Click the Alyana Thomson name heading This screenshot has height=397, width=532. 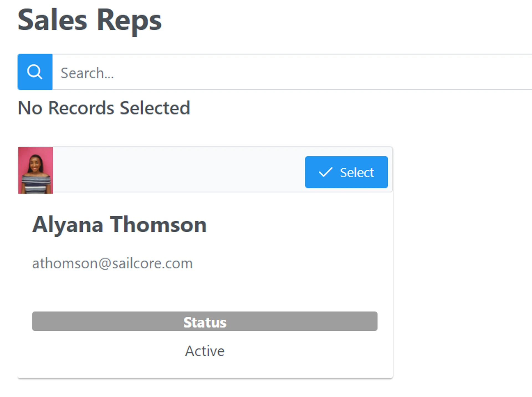pos(119,225)
